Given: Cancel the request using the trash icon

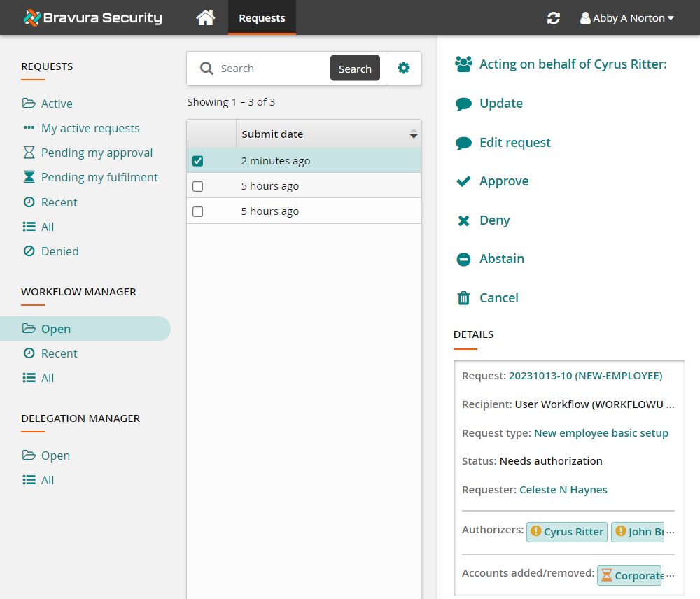Looking at the screenshot, I should 497,297.
